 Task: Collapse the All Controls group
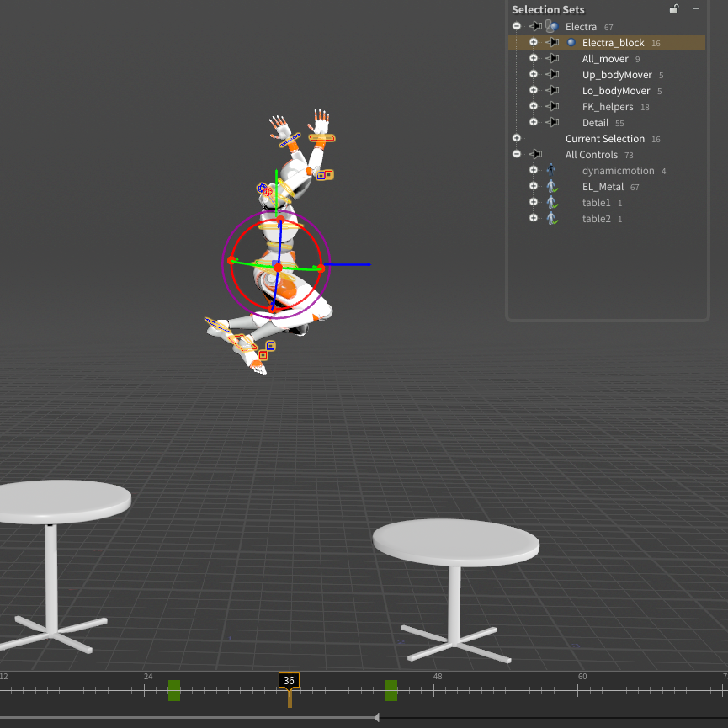(x=517, y=154)
